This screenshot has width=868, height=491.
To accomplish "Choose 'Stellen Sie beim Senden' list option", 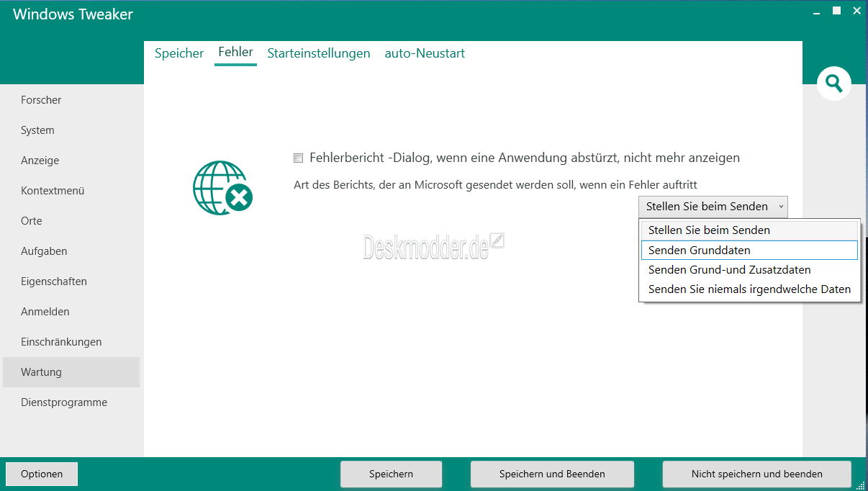I will tap(749, 230).
